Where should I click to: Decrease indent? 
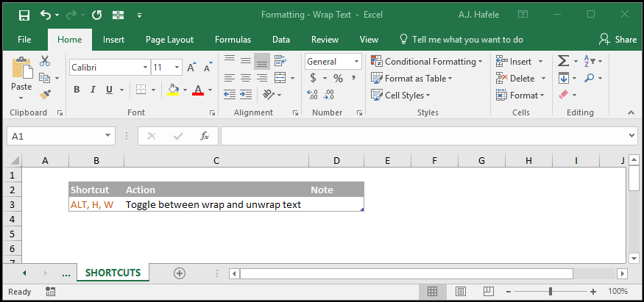[230, 95]
